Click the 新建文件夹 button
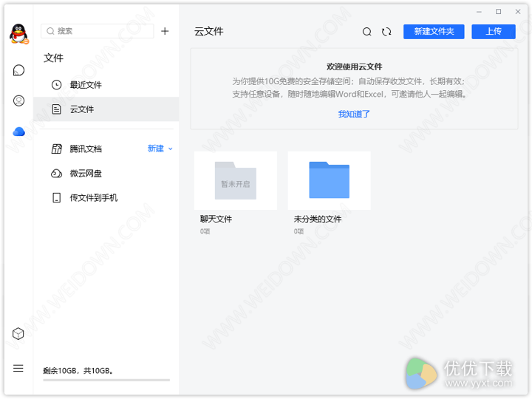 click(434, 32)
